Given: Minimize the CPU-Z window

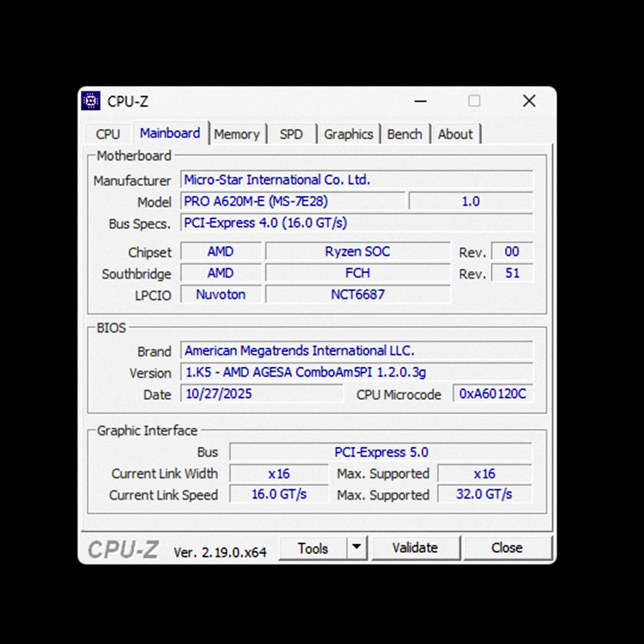Looking at the screenshot, I should coord(420,101).
